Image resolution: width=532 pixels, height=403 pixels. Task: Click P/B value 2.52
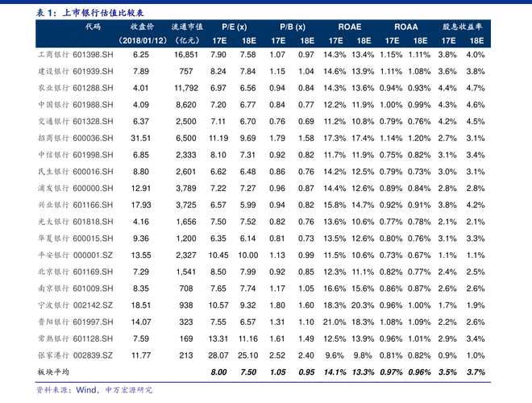point(277,355)
